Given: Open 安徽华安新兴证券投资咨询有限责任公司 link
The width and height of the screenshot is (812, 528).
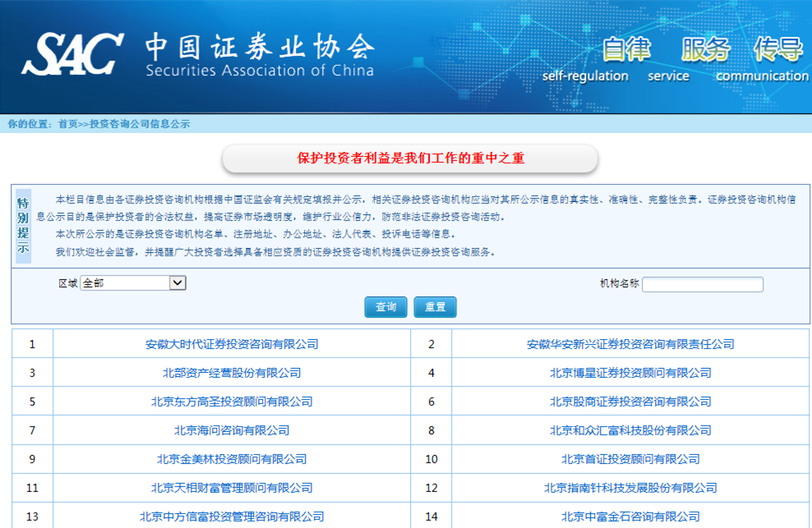Looking at the screenshot, I should pyautogui.click(x=630, y=344).
